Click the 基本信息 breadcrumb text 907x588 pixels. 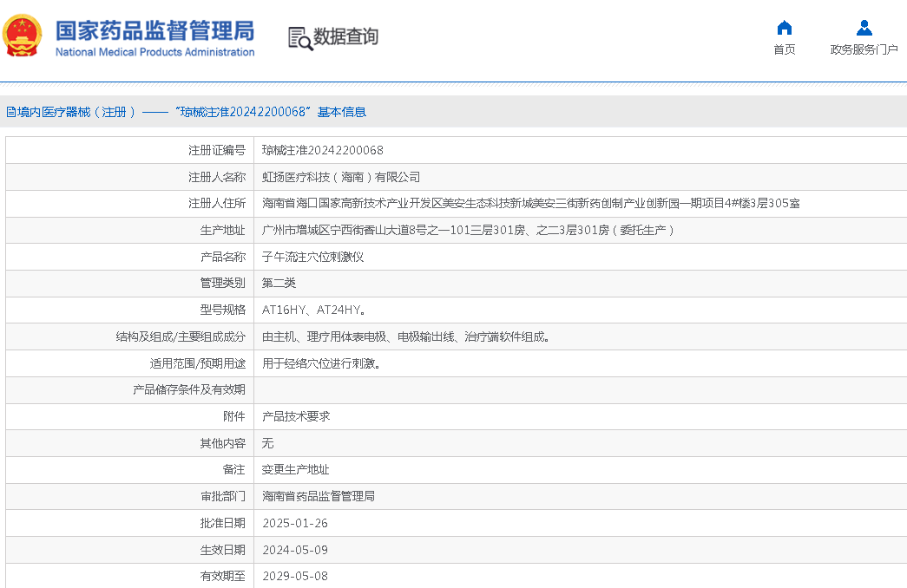pyautogui.click(x=341, y=112)
